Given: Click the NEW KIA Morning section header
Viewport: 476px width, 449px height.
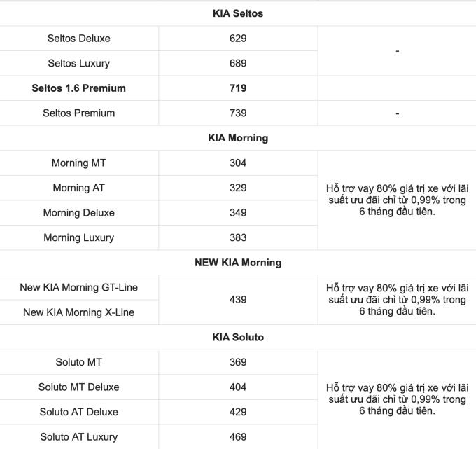Looking at the screenshot, I should click(238, 263).
